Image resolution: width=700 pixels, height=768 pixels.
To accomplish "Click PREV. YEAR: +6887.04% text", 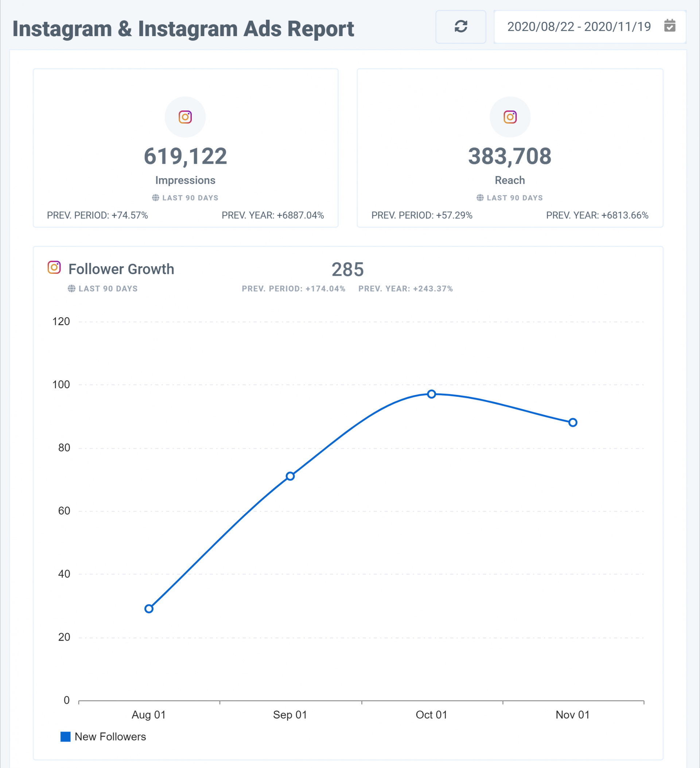I will coord(273,215).
